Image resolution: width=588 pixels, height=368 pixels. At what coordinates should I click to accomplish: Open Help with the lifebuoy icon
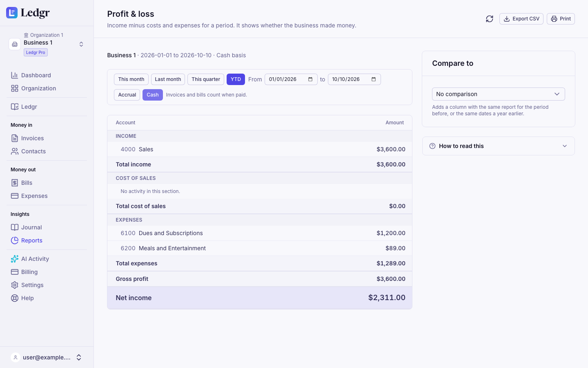[x=47, y=298]
